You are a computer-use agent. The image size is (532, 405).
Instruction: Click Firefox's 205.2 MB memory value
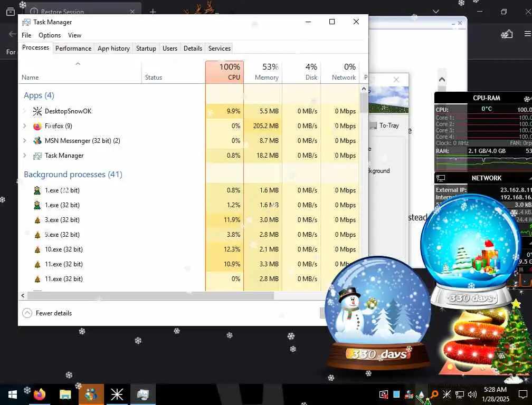coord(265,126)
